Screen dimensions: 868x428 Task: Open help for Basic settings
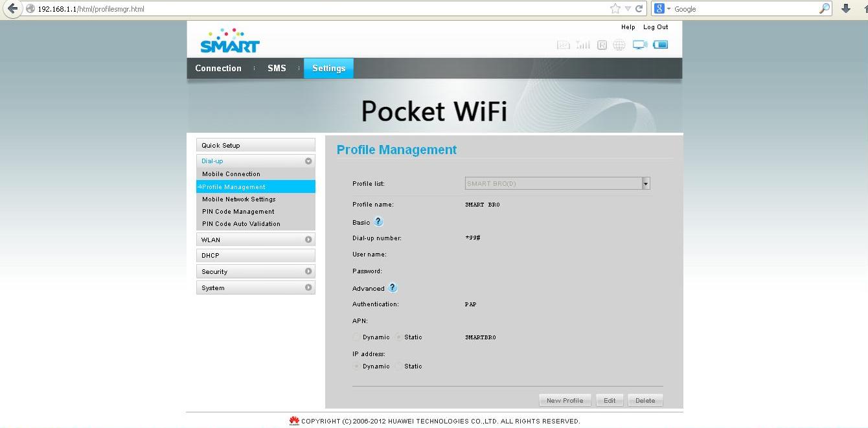379,222
